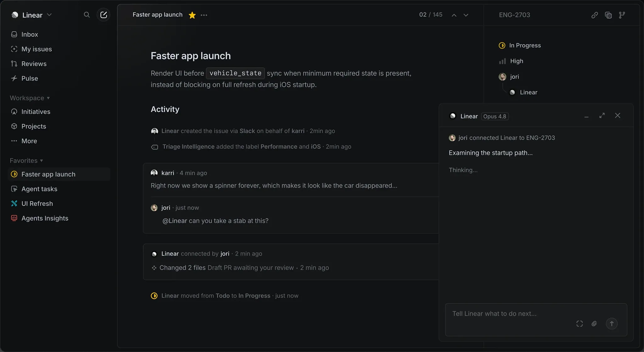The height and width of the screenshot is (352, 644).
Task: Change the High priority setting
Action: click(x=511, y=61)
